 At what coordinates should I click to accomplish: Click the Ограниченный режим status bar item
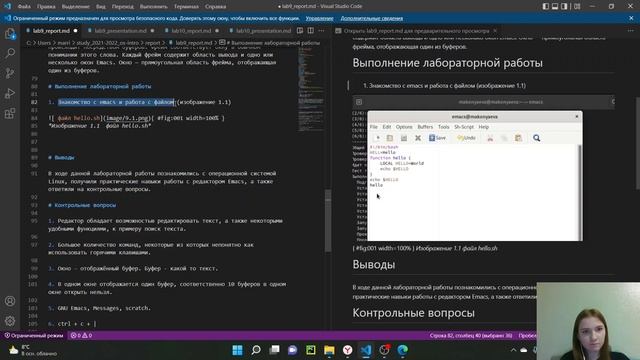coord(34,336)
